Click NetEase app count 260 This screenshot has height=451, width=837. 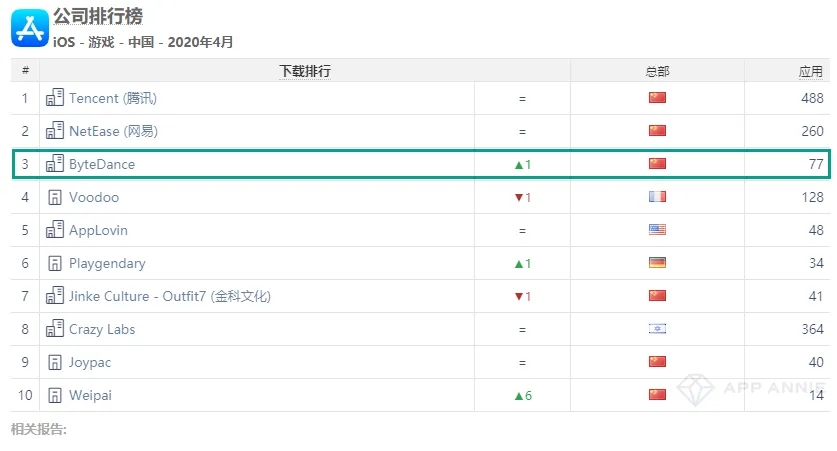pyautogui.click(x=811, y=131)
